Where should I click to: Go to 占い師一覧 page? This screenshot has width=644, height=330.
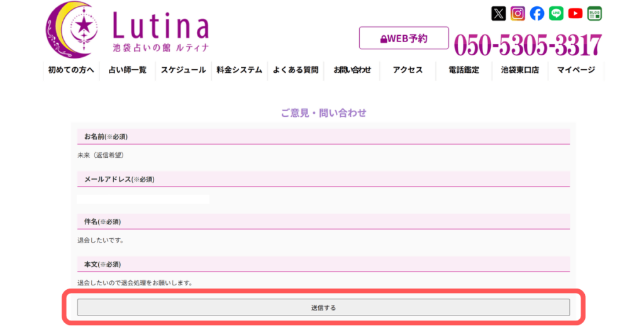pos(127,70)
